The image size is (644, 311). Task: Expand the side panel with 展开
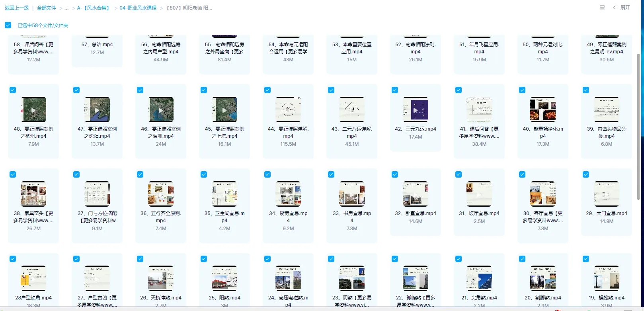pyautogui.click(x=625, y=8)
